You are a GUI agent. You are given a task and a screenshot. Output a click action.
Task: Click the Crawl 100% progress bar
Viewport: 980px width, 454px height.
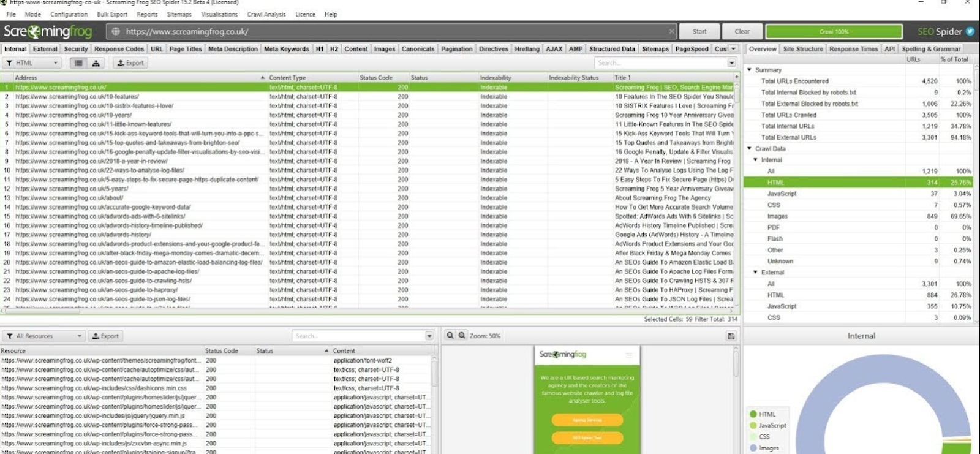point(834,31)
